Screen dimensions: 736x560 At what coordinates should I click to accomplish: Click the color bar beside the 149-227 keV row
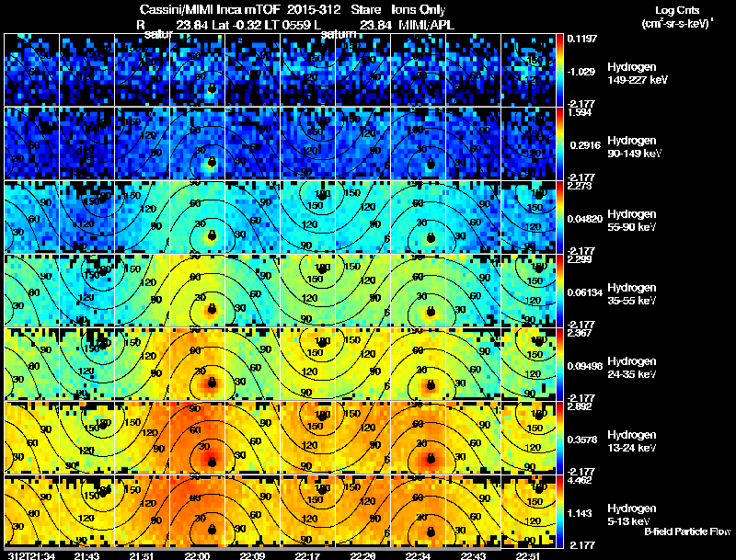click(x=559, y=70)
